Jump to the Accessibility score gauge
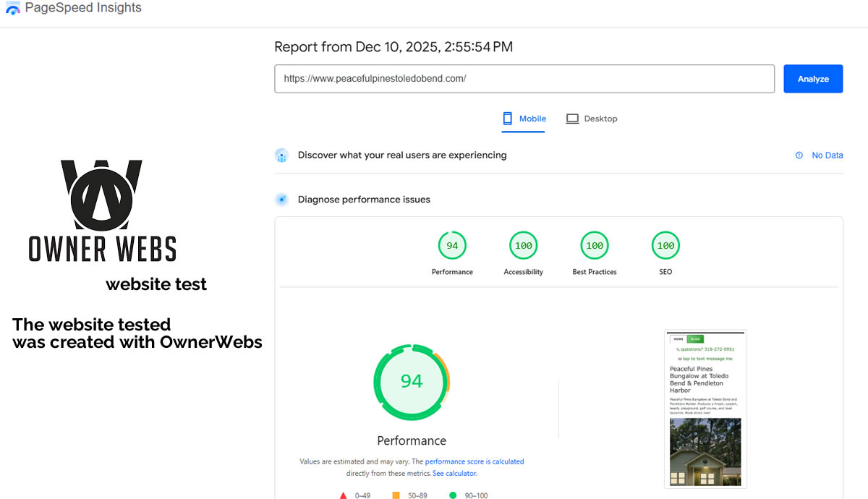Viewport: 868px width, 499px height. [x=523, y=246]
